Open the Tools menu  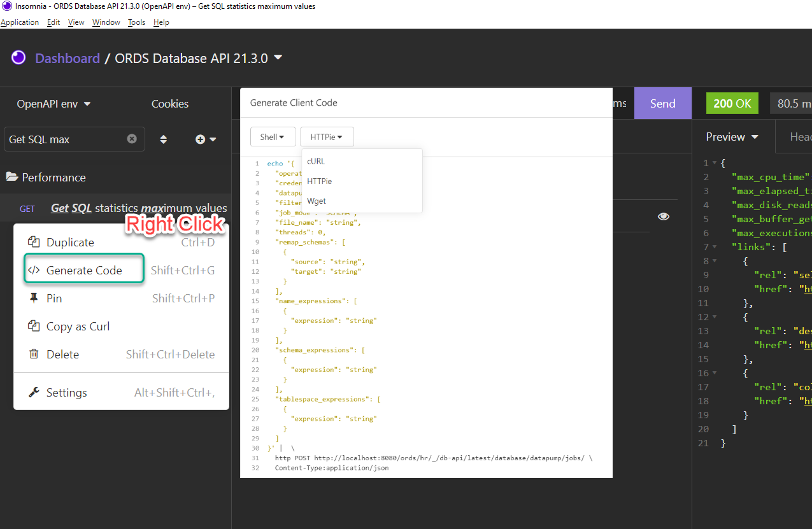136,22
